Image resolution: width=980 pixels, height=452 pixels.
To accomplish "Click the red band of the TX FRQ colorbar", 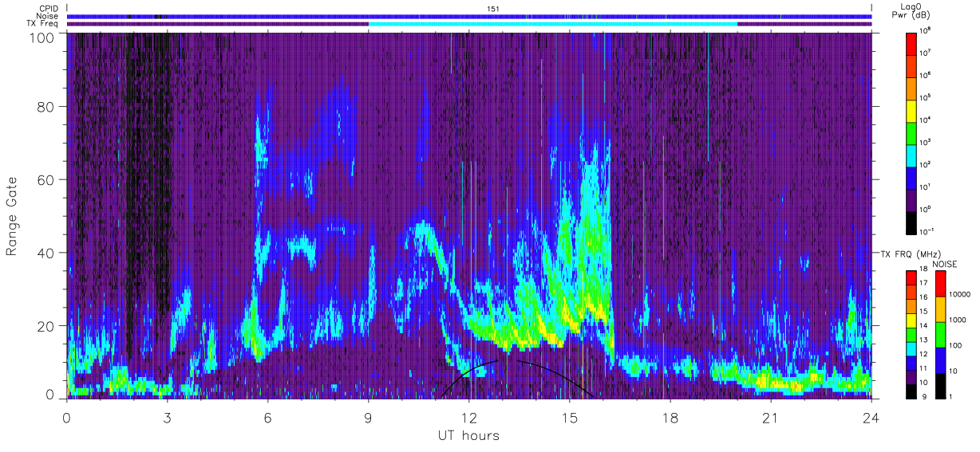I will tap(911, 278).
